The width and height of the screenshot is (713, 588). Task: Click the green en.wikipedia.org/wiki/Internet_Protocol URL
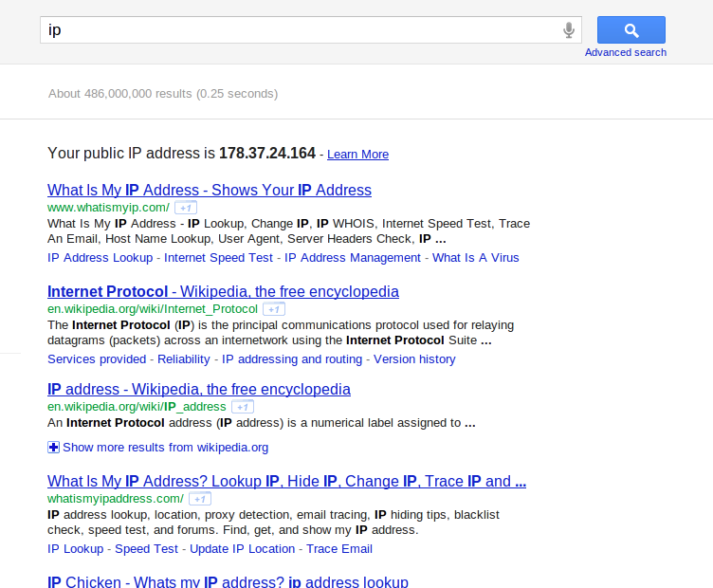point(153,309)
